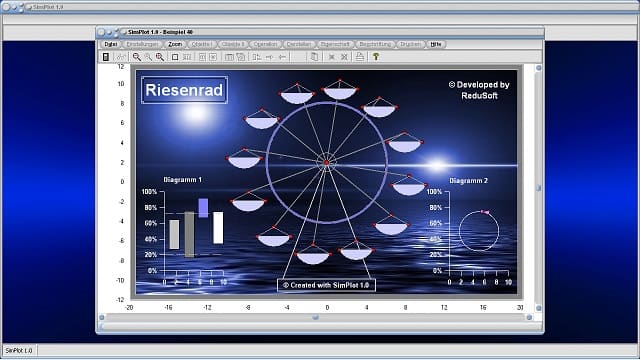Screen dimensions: 640x360
Task: Click the green help tree icon
Action: (376, 57)
